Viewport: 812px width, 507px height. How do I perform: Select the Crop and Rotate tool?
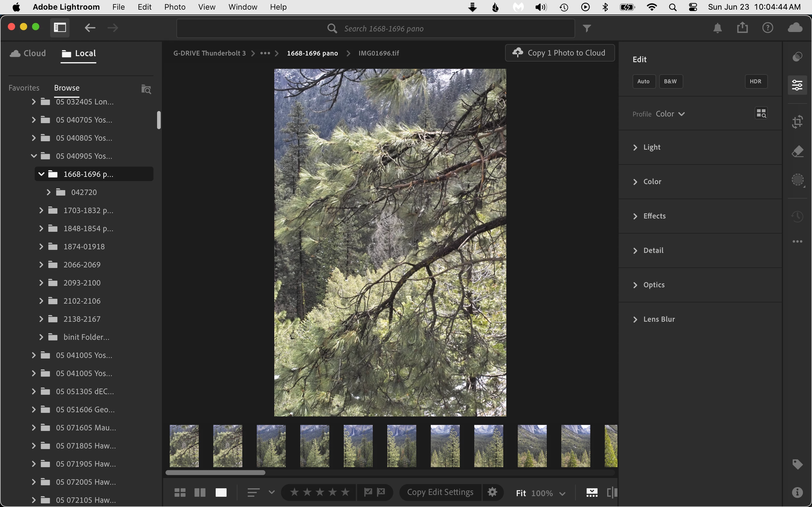tap(797, 121)
